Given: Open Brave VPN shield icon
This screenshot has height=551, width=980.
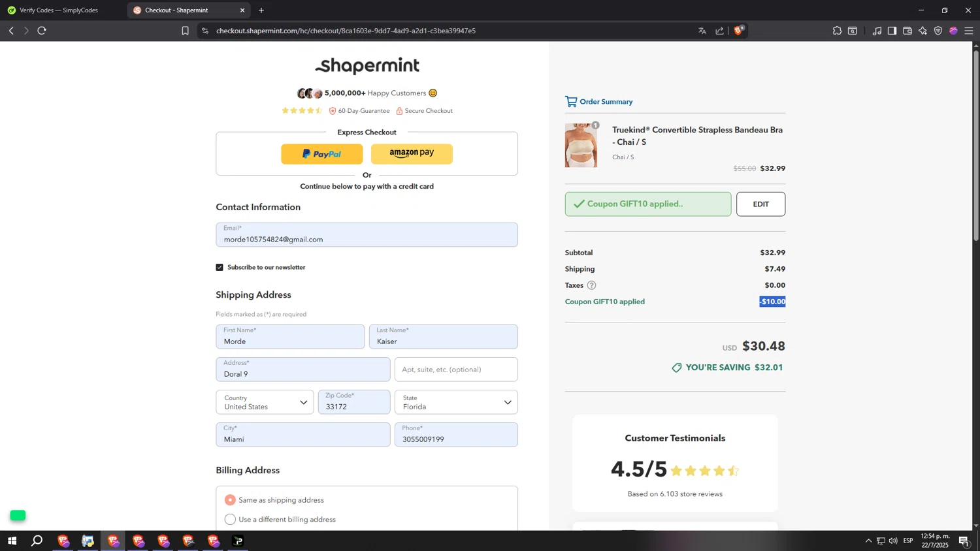Looking at the screenshot, I should pos(938,31).
